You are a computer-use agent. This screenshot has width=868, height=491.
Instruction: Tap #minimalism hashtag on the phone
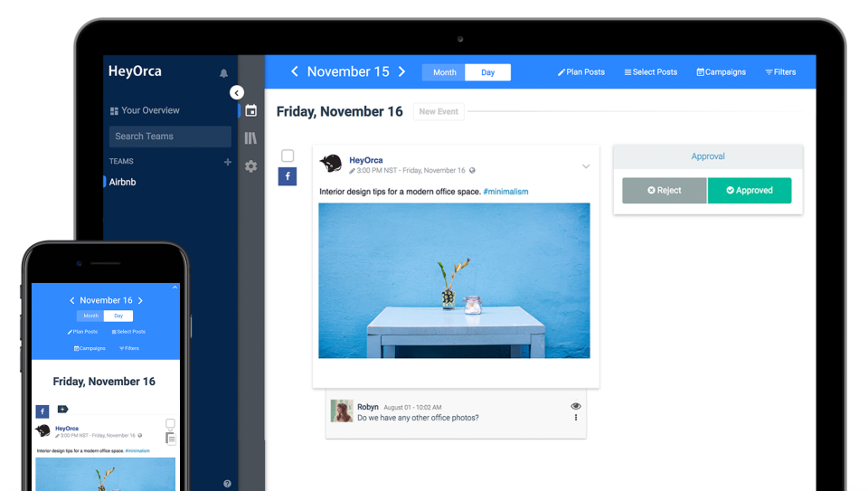click(x=137, y=450)
